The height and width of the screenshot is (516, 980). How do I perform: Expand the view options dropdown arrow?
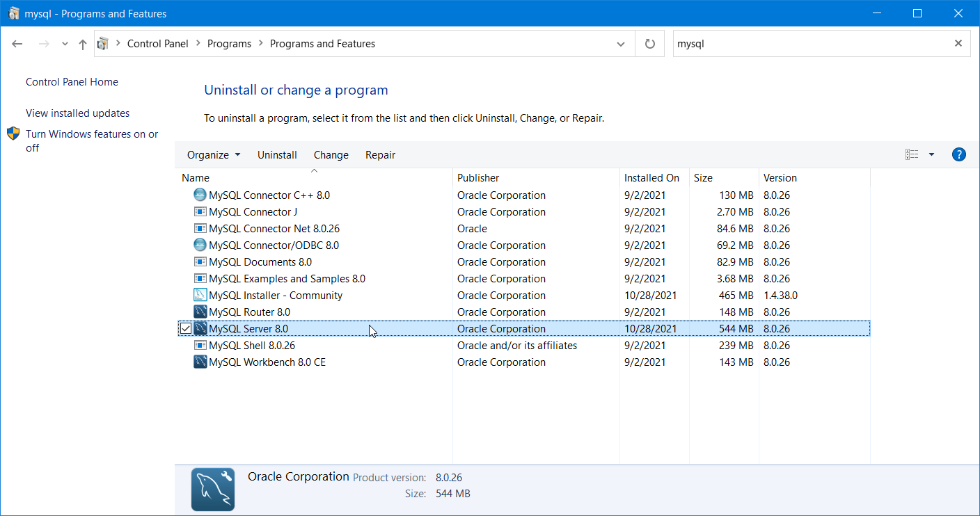pos(931,154)
